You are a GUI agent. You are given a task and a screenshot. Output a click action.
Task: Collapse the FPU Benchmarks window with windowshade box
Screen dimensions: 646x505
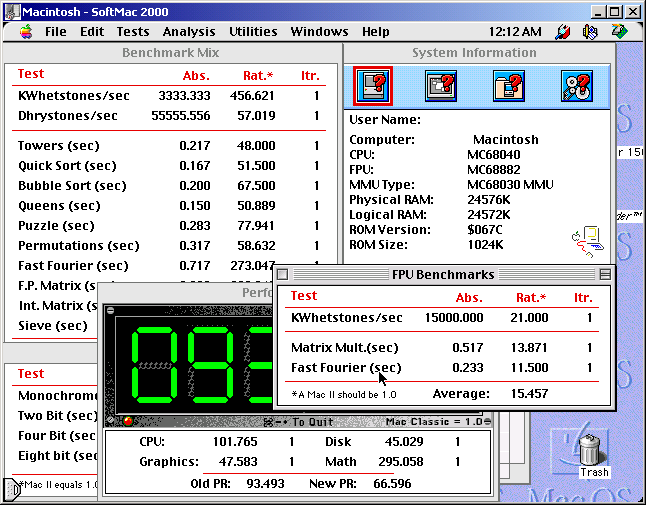click(x=605, y=274)
